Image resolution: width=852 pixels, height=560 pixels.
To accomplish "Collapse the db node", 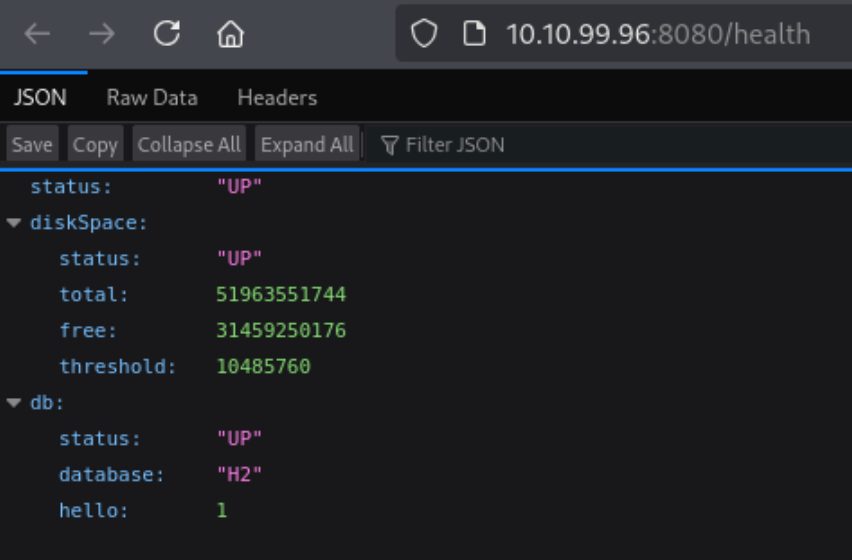I will point(14,403).
